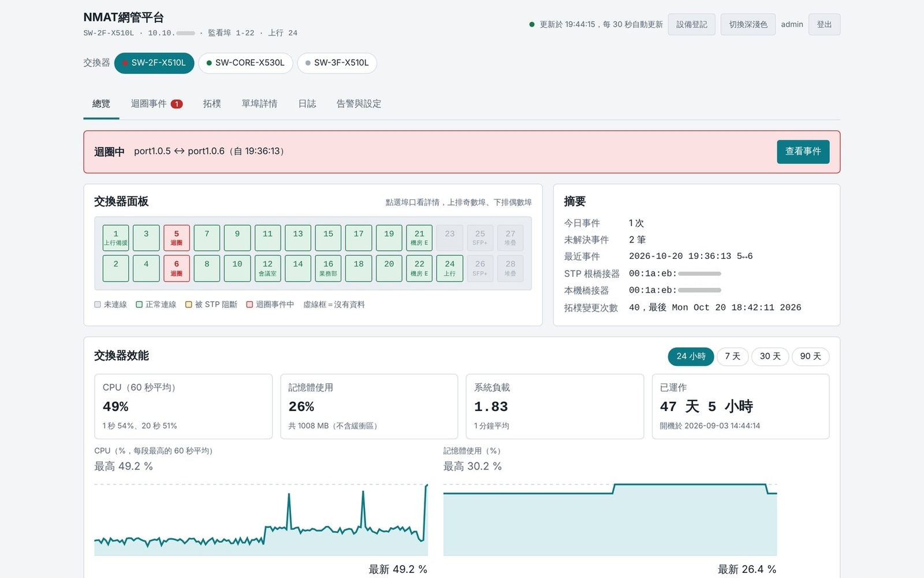Click the CPU history chart
The image size is (924, 578).
point(261,520)
